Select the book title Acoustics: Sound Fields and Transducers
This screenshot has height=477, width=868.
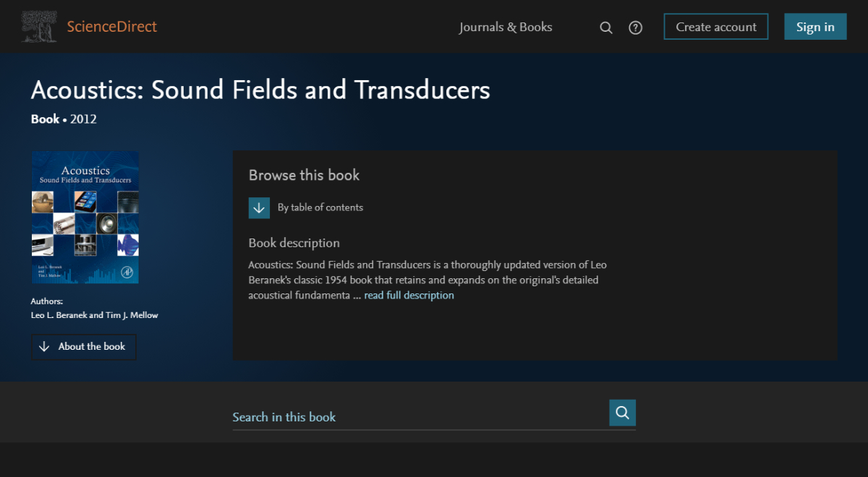coord(260,90)
